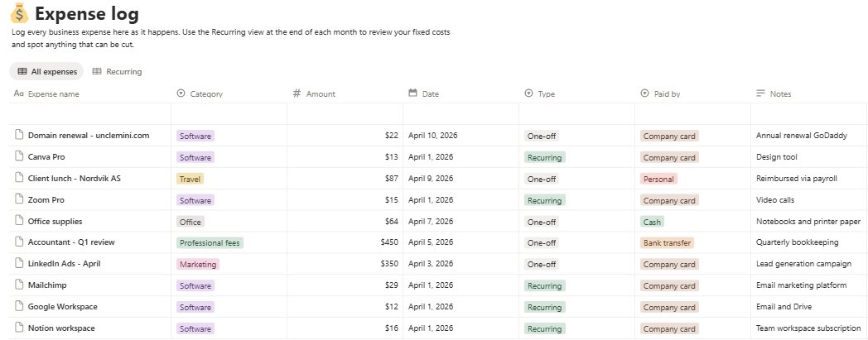Open the Paid by column header menu
The image size is (868, 340).
click(692, 93)
